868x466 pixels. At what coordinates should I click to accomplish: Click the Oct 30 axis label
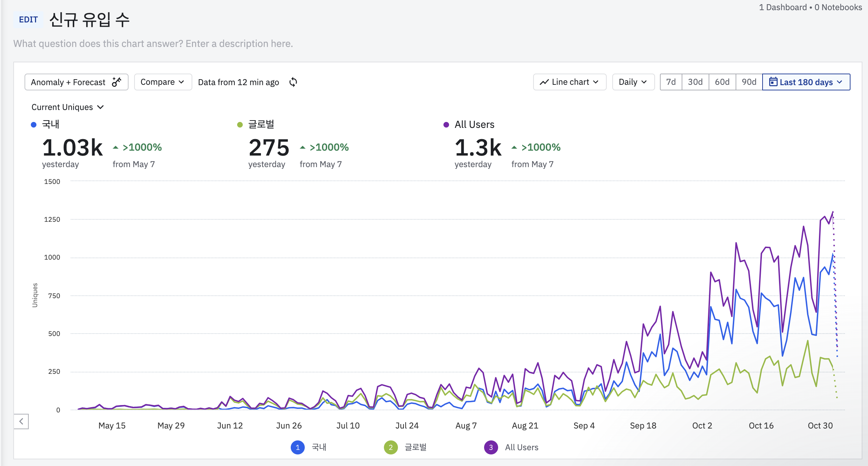[x=820, y=426]
